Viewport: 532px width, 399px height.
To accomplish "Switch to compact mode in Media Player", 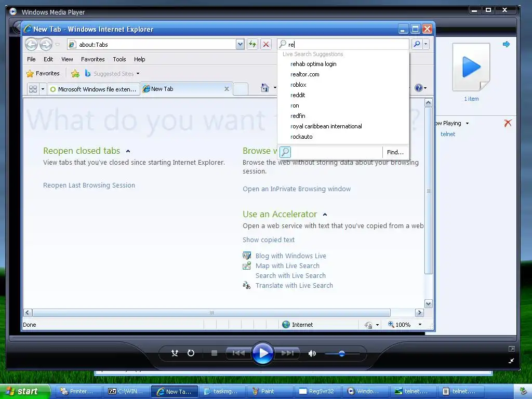I will [x=511, y=361].
